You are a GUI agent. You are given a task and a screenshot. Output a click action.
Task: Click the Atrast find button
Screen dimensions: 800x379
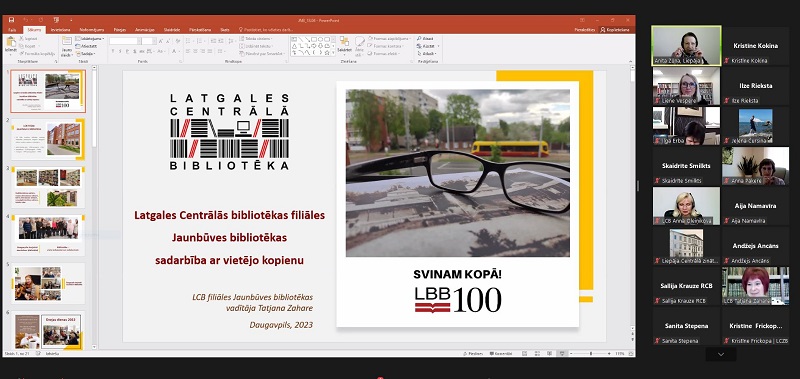tap(425, 38)
